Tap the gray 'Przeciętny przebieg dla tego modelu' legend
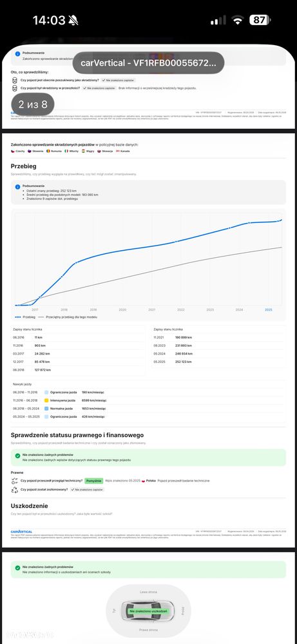Viewport: 297px width, 644px height. (x=68, y=317)
